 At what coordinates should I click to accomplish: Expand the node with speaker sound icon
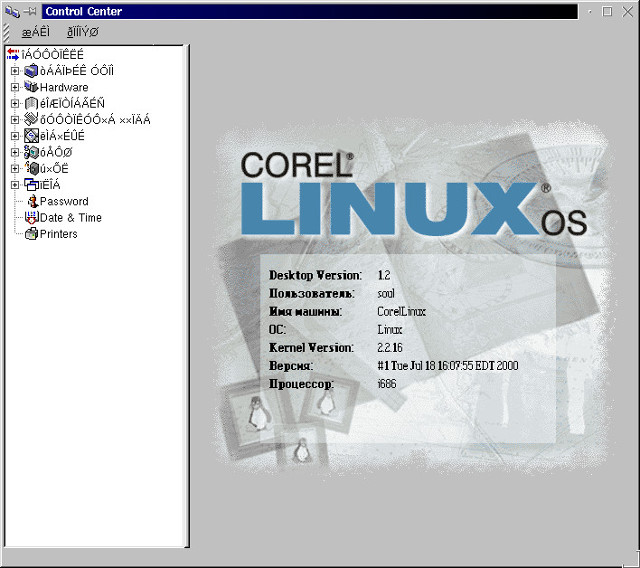pos(15,169)
